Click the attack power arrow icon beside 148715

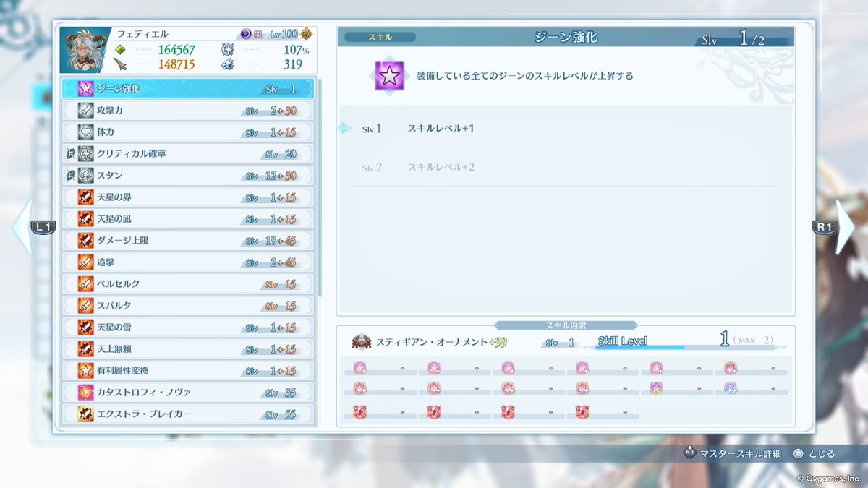pyautogui.click(x=121, y=64)
